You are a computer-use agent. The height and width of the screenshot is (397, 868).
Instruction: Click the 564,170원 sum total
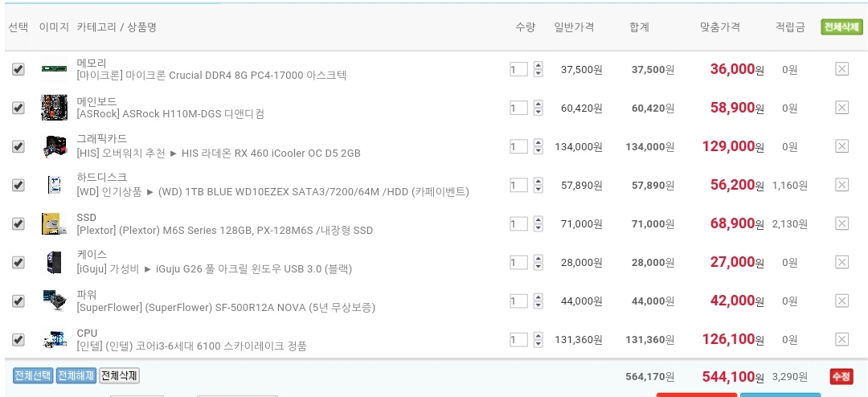point(650,377)
